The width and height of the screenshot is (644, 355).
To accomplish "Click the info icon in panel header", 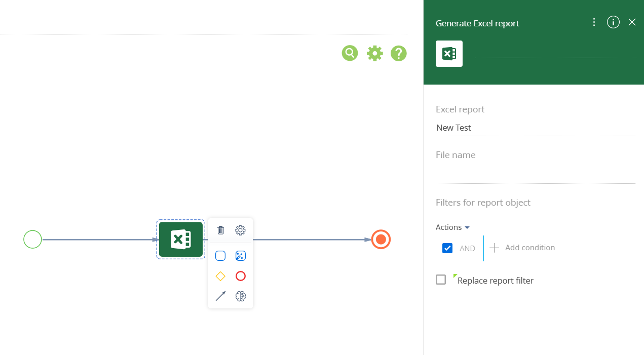I will [x=613, y=22].
